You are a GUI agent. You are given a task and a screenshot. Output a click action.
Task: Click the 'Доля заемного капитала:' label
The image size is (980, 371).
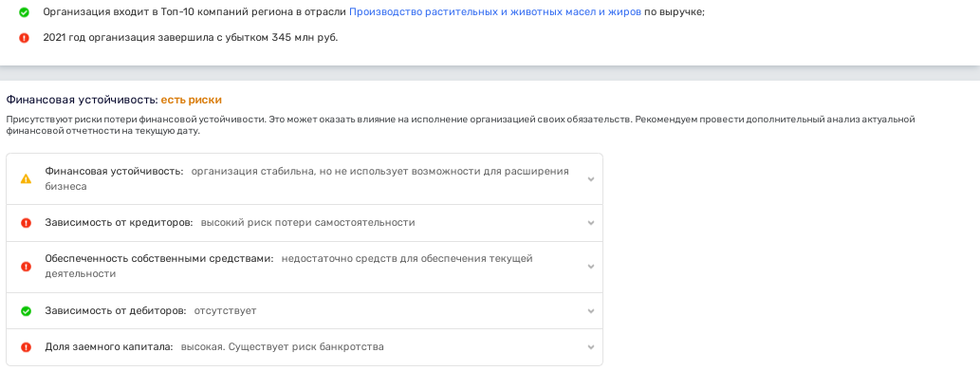tap(109, 346)
